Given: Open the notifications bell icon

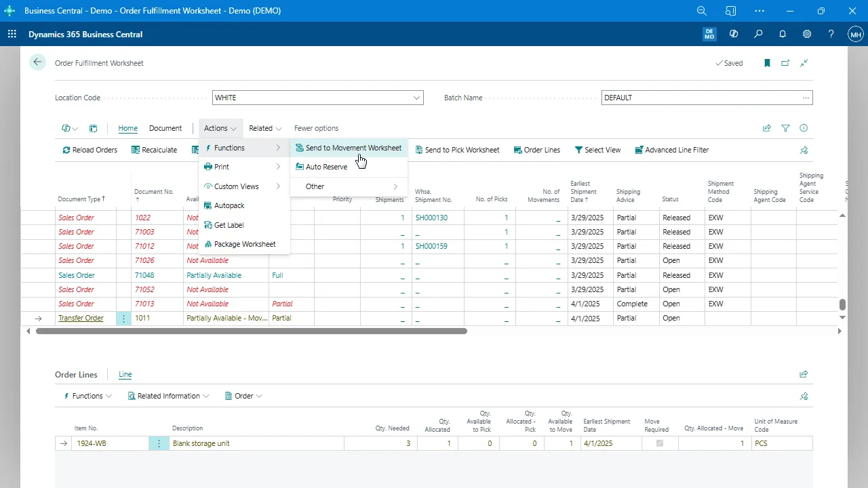Looking at the screenshot, I should 783,34.
